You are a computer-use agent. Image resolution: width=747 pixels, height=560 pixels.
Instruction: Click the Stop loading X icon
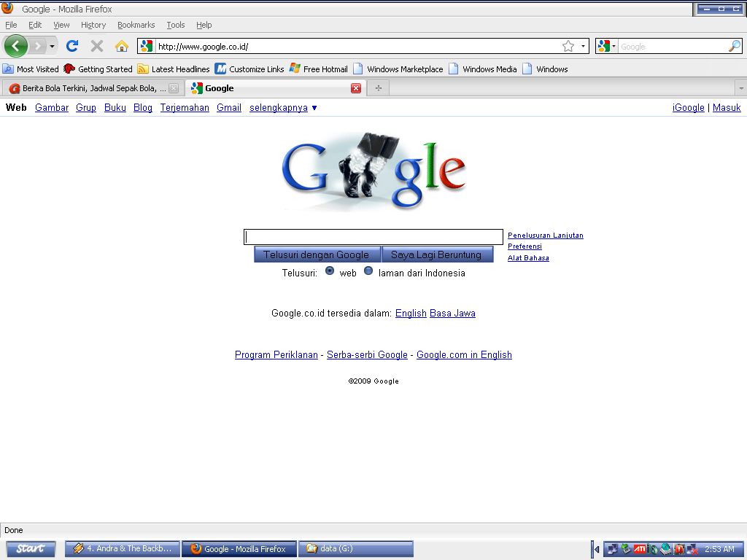click(97, 46)
